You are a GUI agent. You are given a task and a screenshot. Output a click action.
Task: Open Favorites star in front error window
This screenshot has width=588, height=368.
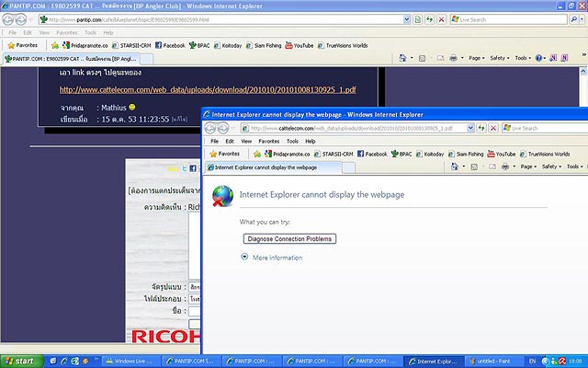(225, 154)
